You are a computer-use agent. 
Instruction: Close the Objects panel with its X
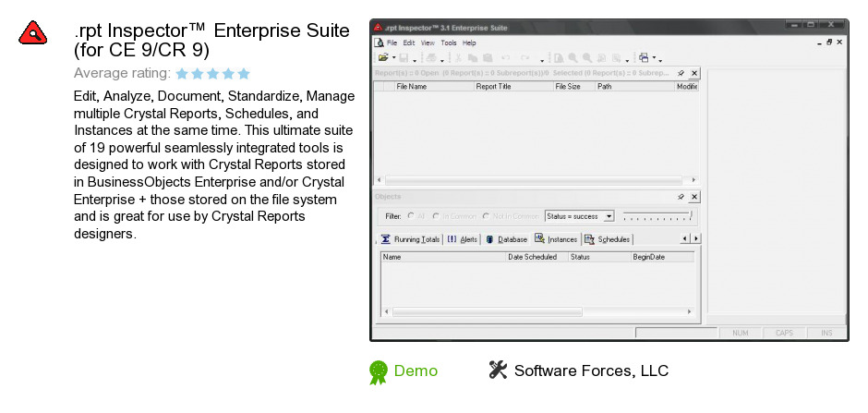pos(694,197)
